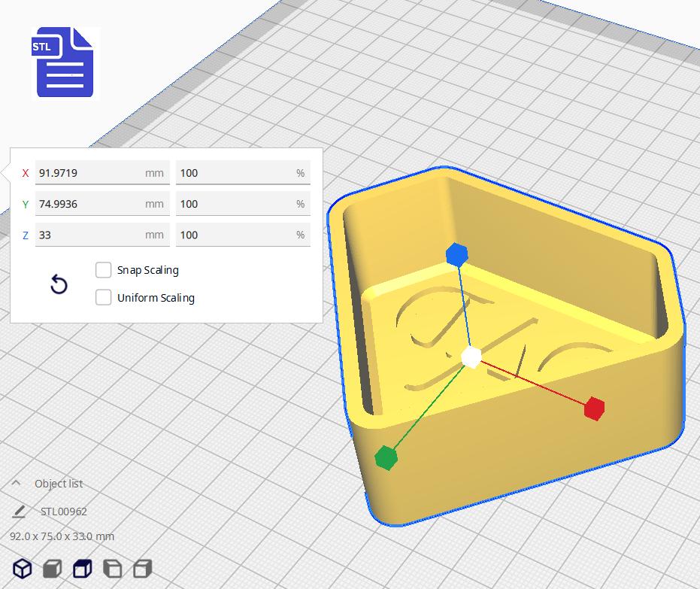
Task: Click the red X-axis scale handle
Action: 594,408
